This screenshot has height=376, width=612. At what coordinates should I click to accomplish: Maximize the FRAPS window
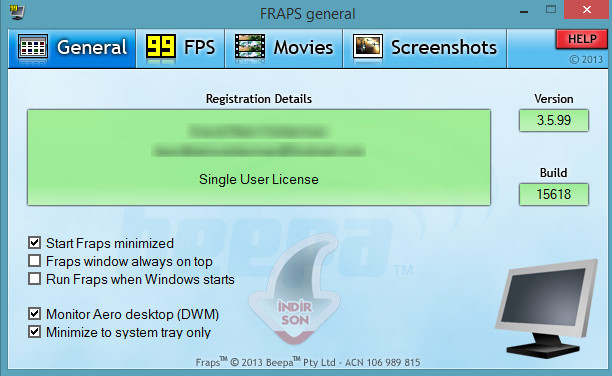click(551, 9)
